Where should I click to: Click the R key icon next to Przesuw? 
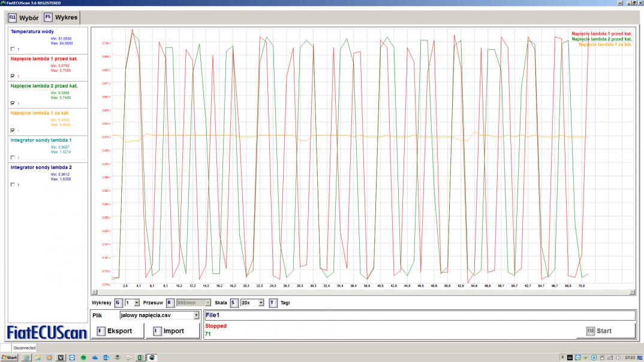coord(170,303)
